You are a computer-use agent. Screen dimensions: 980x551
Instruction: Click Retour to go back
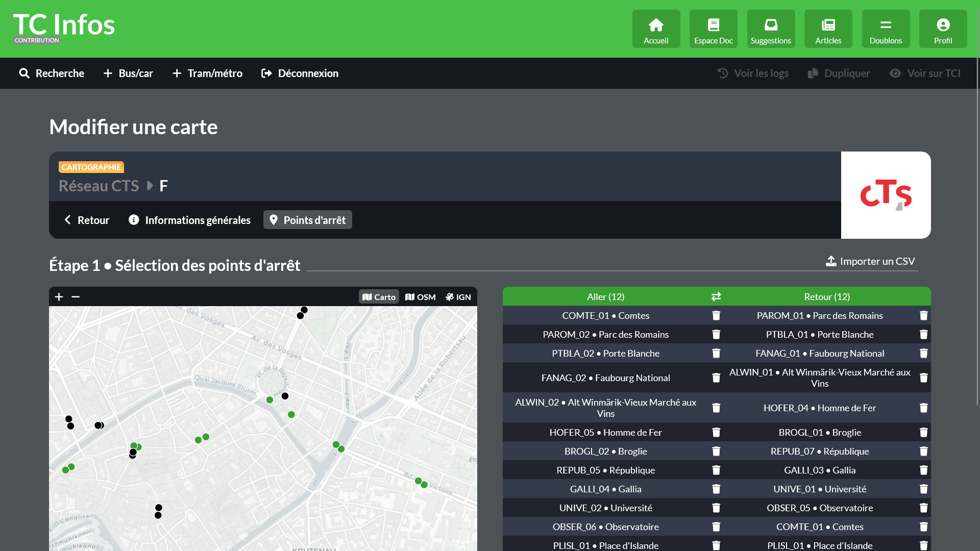(86, 219)
